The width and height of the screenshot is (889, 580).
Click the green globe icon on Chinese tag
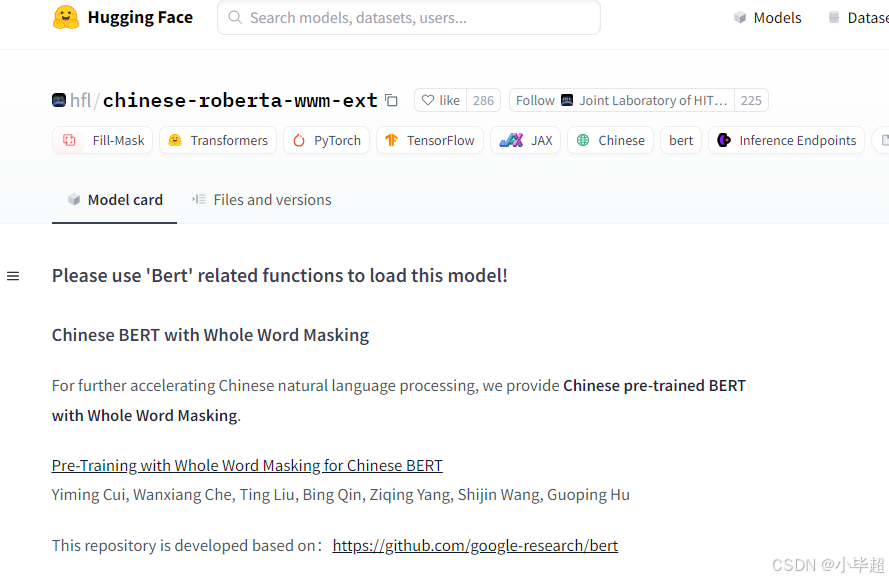click(x=583, y=140)
